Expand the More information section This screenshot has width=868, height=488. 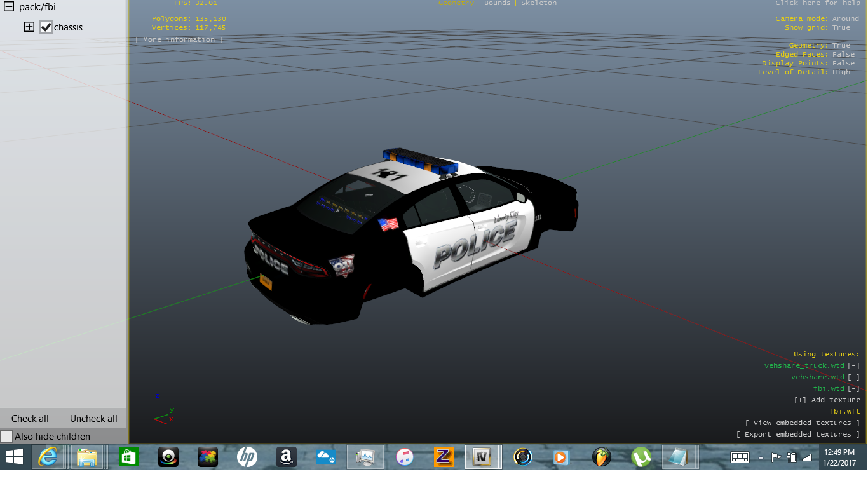pyautogui.click(x=179, y=40)
